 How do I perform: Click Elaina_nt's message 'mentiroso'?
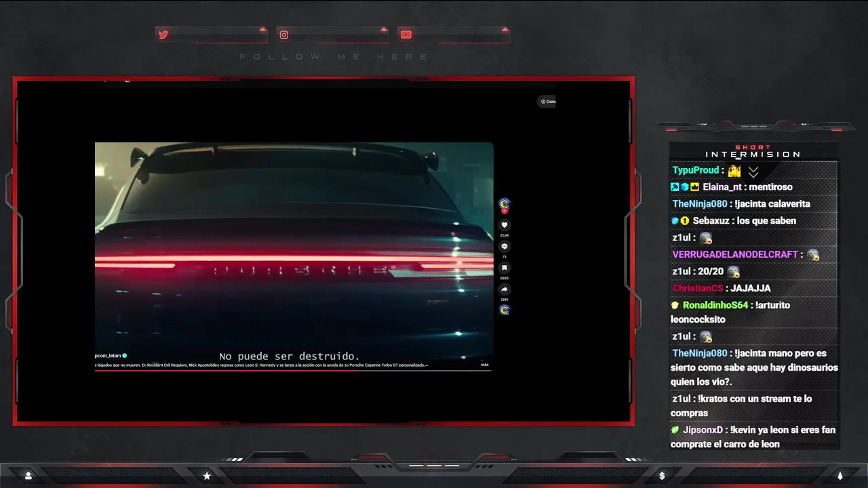pyautogui.click(x=770, y=187)
